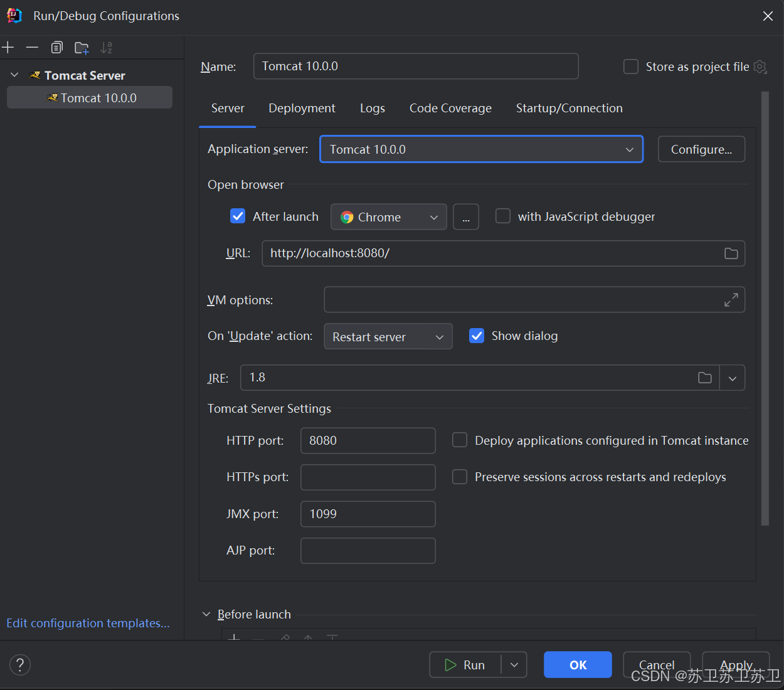
Task: Switch to Deployment tab
Action: (x=302, y=108)
